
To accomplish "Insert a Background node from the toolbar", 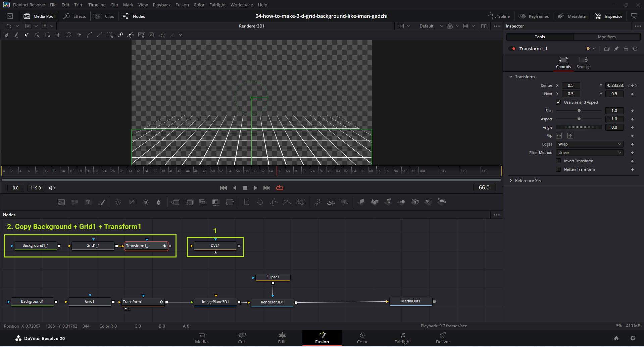I will coord(61,202).
